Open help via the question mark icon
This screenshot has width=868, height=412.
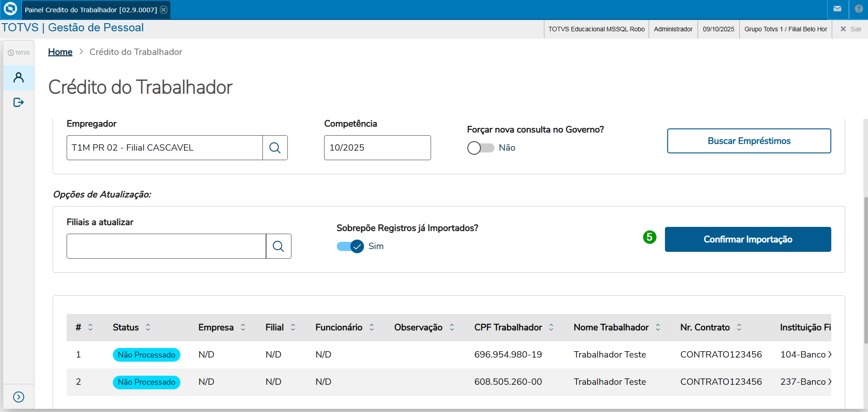coord(858,9)
